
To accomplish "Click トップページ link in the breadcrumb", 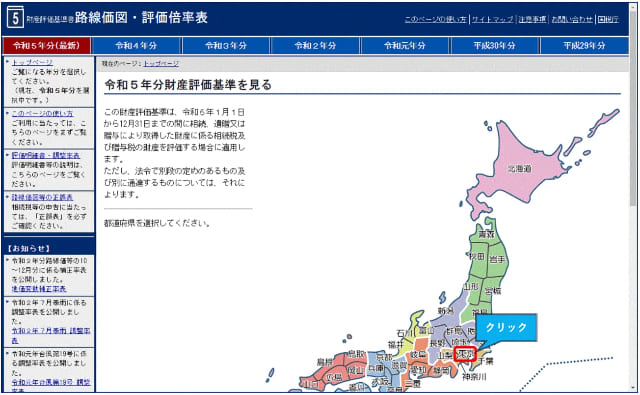I will tap(161, 64).
